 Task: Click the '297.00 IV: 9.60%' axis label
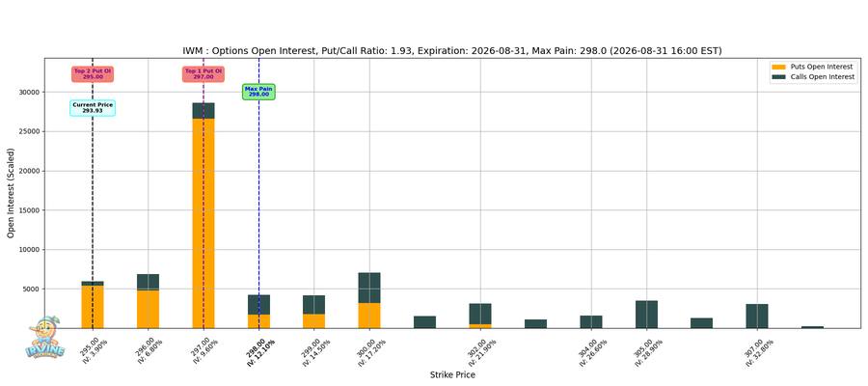[203, 350]
